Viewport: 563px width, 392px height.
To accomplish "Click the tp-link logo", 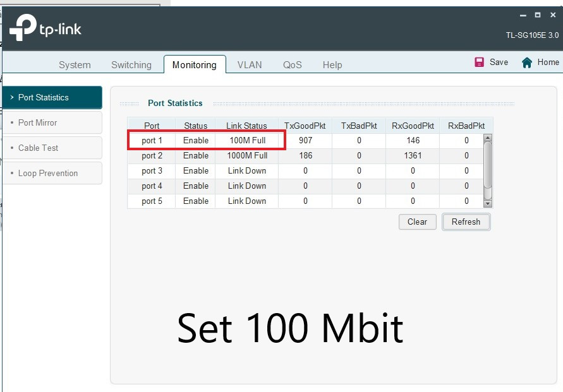I will pos(45,28).
